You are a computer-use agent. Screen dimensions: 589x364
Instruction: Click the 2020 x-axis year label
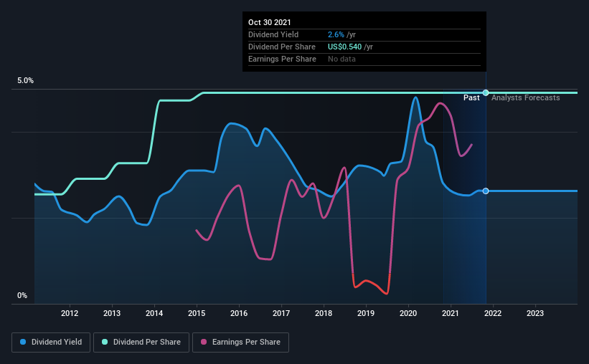[x=408, y=313]
